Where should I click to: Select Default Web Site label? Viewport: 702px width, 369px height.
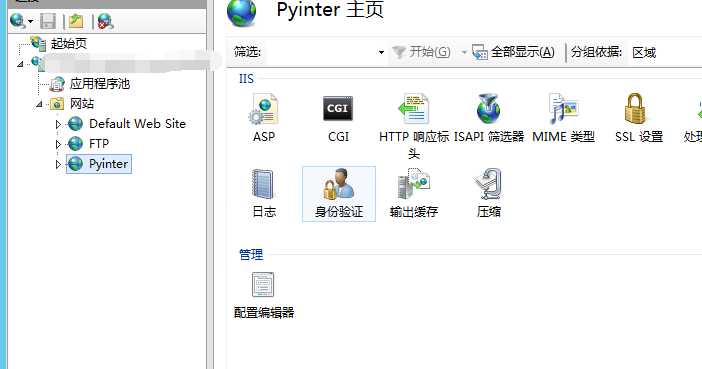tap(137, 124)
